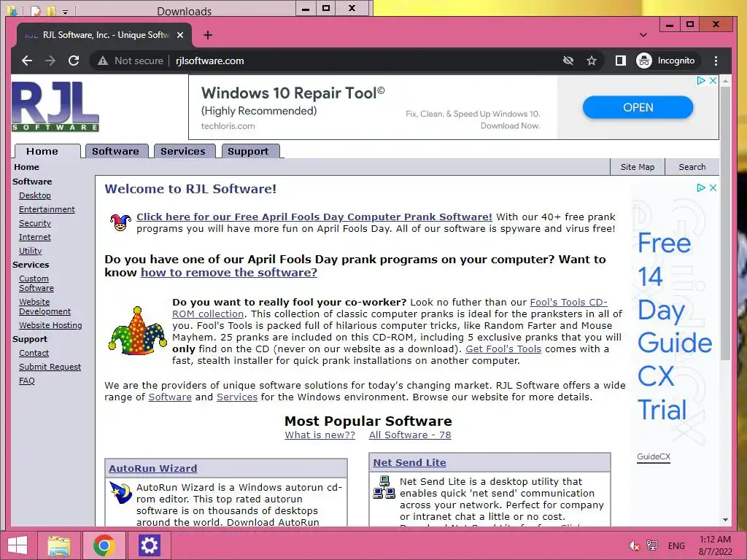Screen dimensions: 747x560
Task: Open the 'All Software - 78' link
Action: pos(410,435)
